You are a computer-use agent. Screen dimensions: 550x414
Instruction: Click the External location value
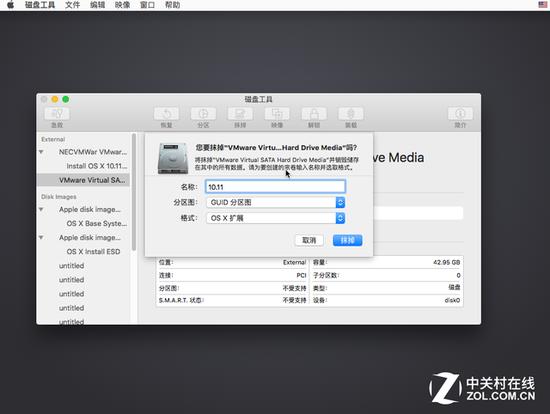pos(294,262)
